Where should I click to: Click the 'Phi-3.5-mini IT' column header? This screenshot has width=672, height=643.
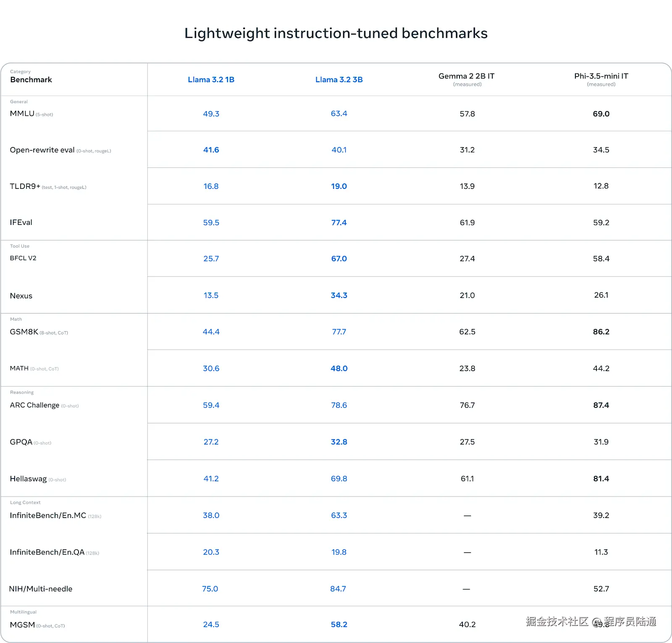(601, 76)
